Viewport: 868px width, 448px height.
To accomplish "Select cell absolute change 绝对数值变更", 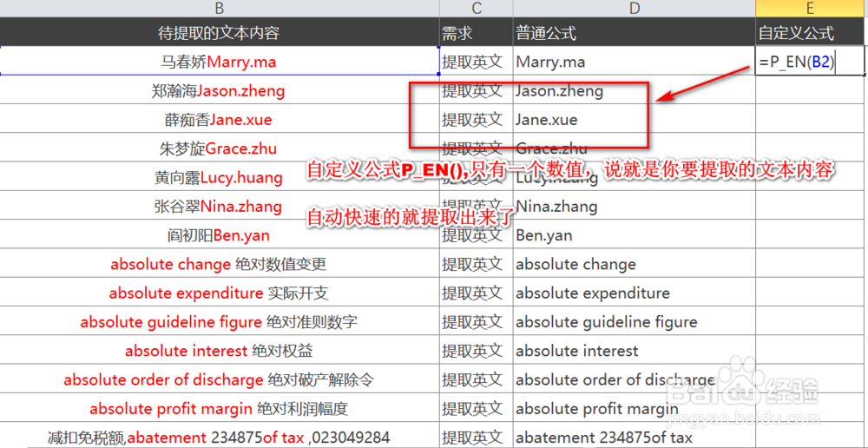I will (x=220, y=264).
